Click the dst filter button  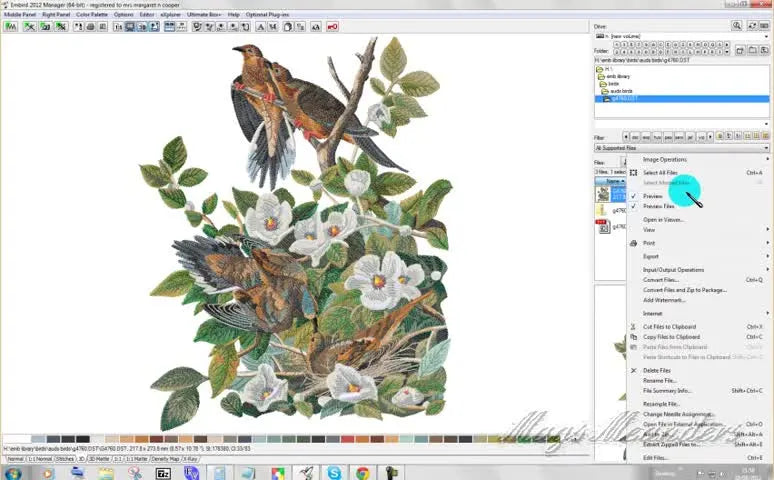(635, 137)
